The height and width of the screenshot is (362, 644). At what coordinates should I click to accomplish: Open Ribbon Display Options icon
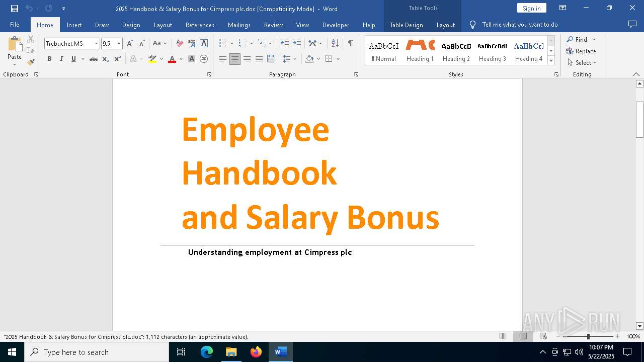point(563,8)
